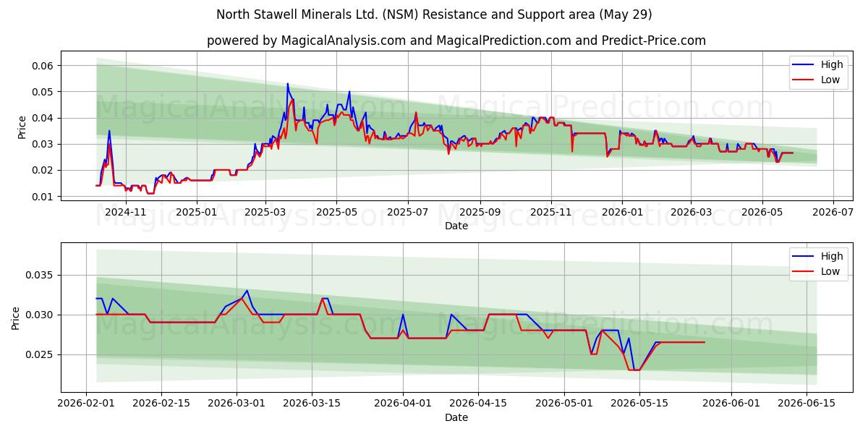This screenshot has width=868, height=434.
Task: Click the '2026-06-01' lower axis label
Action: (x=731, y=404)
